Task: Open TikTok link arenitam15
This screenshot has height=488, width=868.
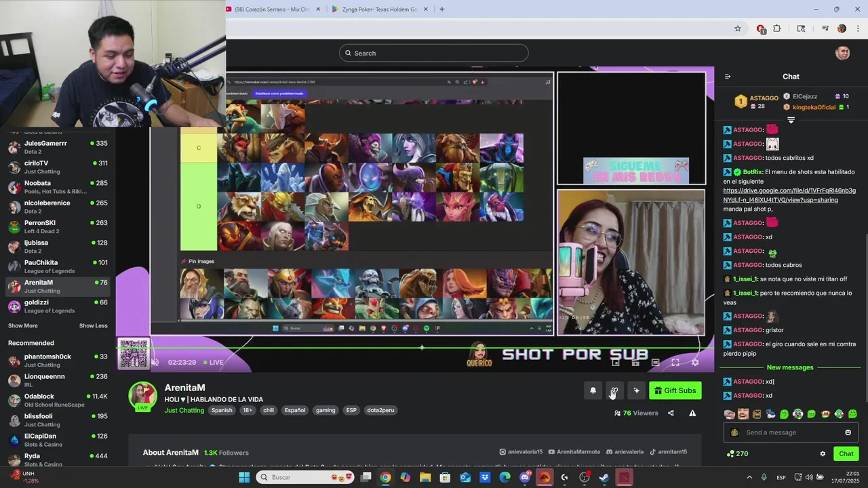Action: point(669,452)
